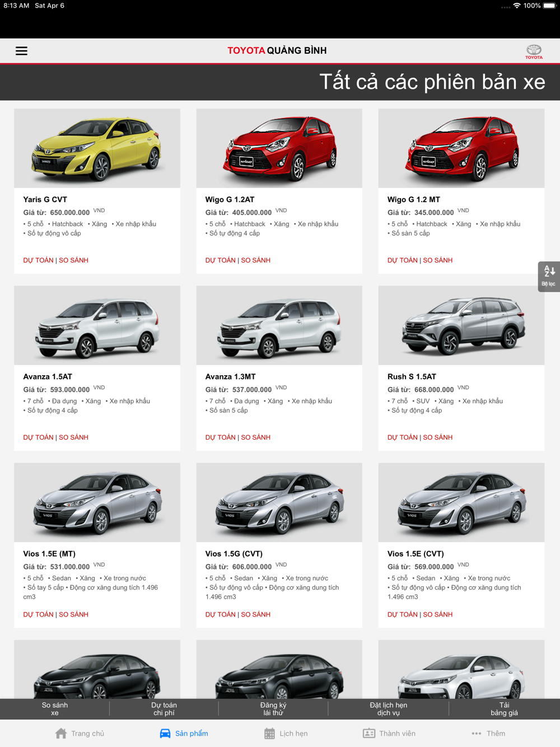
Task: Click DỰ TOÁN for Wigo G 1.2 MT
Action: click(403, 260)
